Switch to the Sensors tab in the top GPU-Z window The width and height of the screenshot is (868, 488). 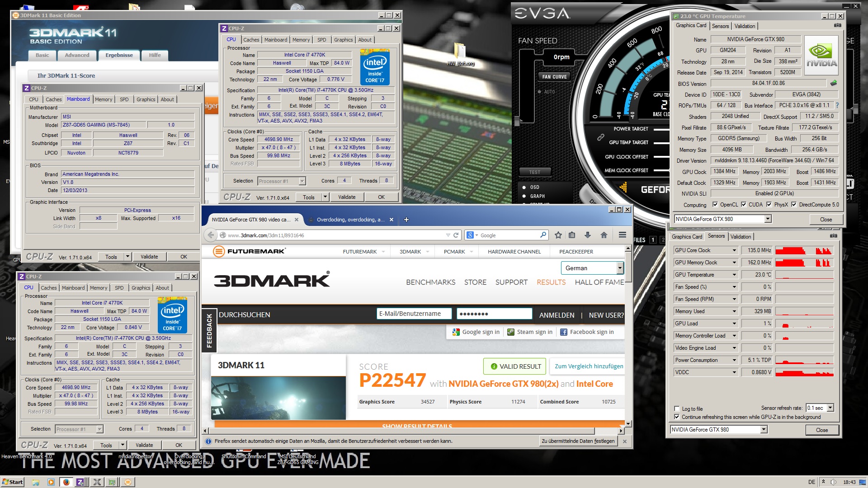point(720,26)
